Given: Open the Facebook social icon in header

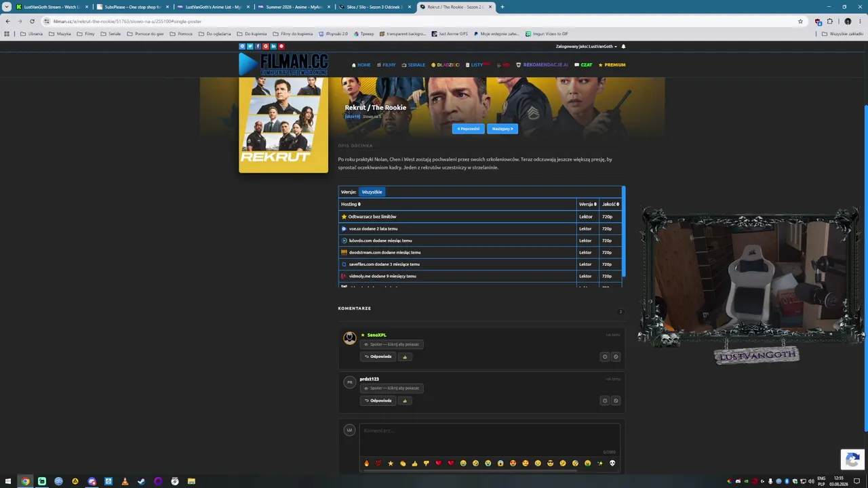Looking at the screenshot, I should (258, 46).
